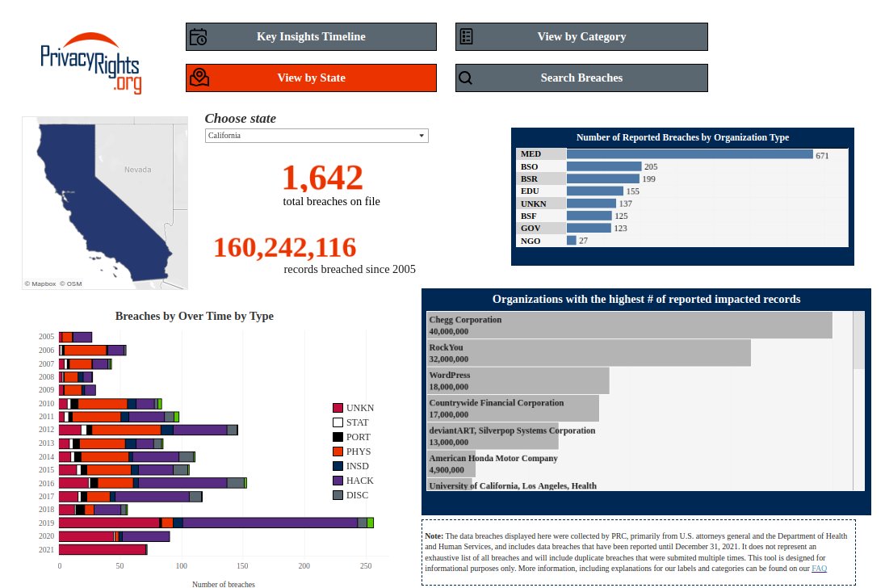Click the 160,242,116 records breached figure
Viewport: 885px width, 588px height.
tap(285, 247)
